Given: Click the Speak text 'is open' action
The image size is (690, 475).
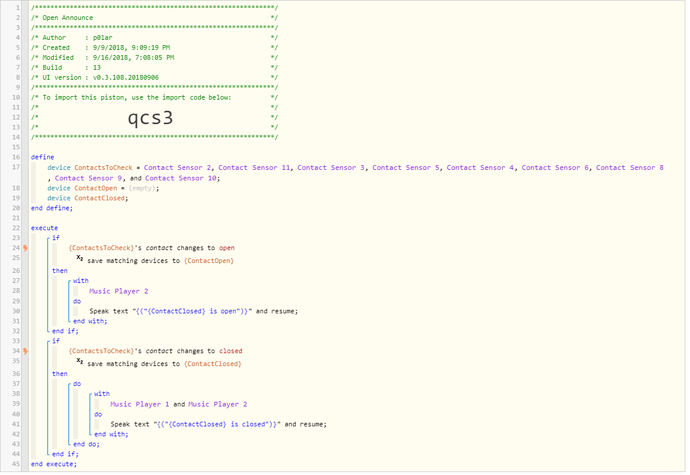Looking at the screenshot, I should [x=194, y=311].
